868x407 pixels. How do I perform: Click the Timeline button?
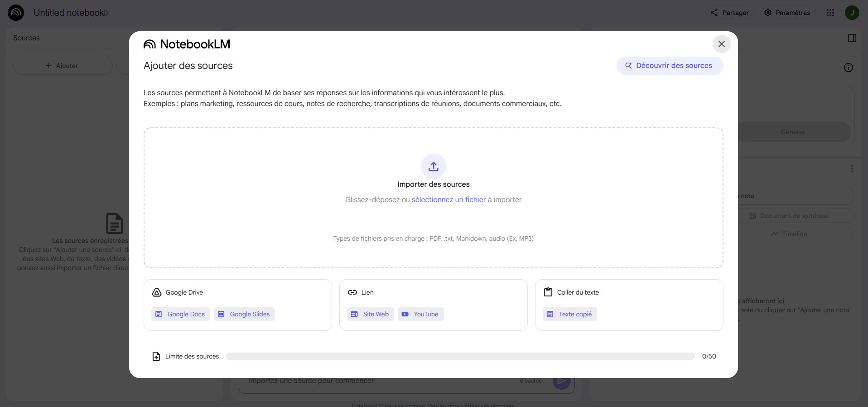[x=790, y=234]
